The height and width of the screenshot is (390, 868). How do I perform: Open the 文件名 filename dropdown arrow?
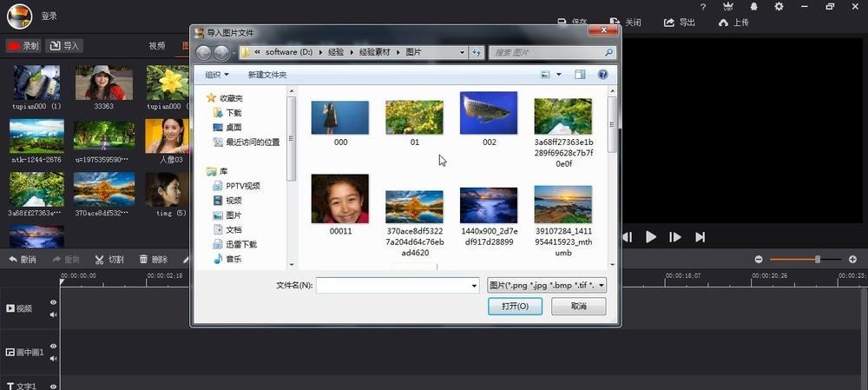475,286
